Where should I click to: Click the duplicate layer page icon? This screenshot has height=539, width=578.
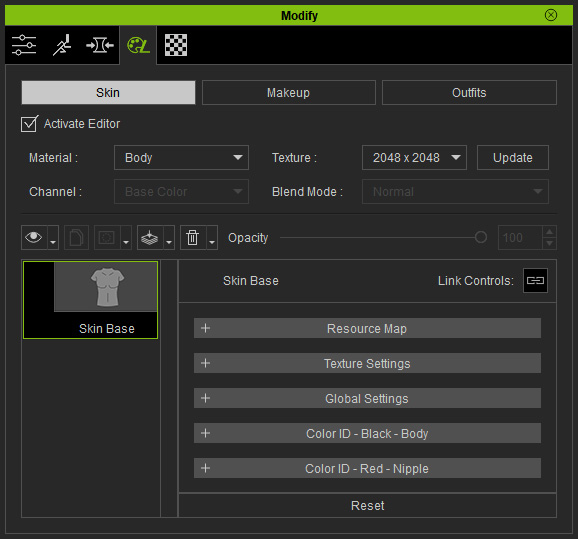click(x=76, y=237)
